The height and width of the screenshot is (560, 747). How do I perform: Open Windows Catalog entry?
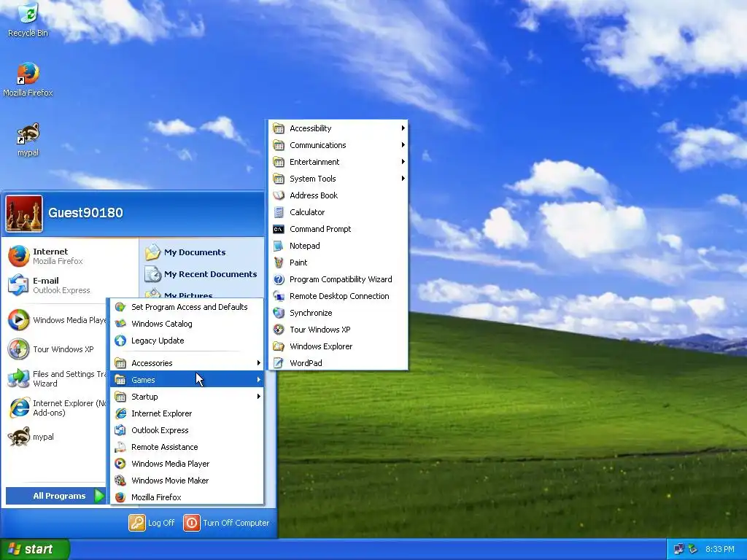click(187, 324)
